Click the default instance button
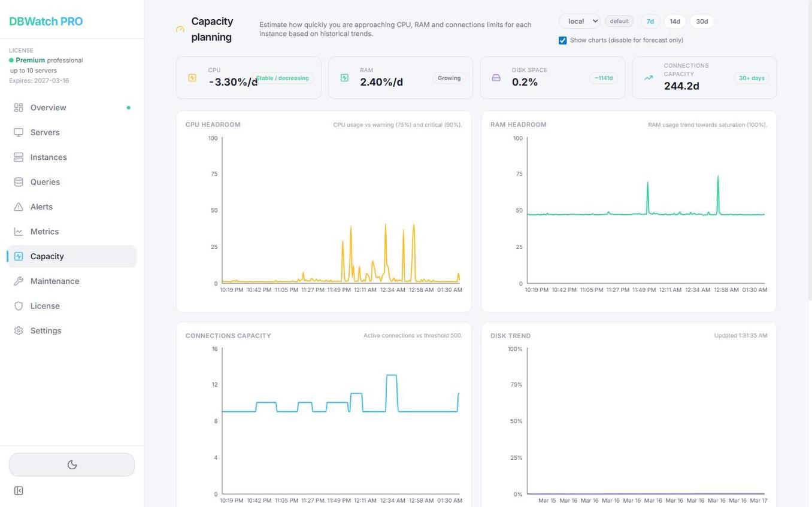The image size is (812, 507). [x=619, y=21]
